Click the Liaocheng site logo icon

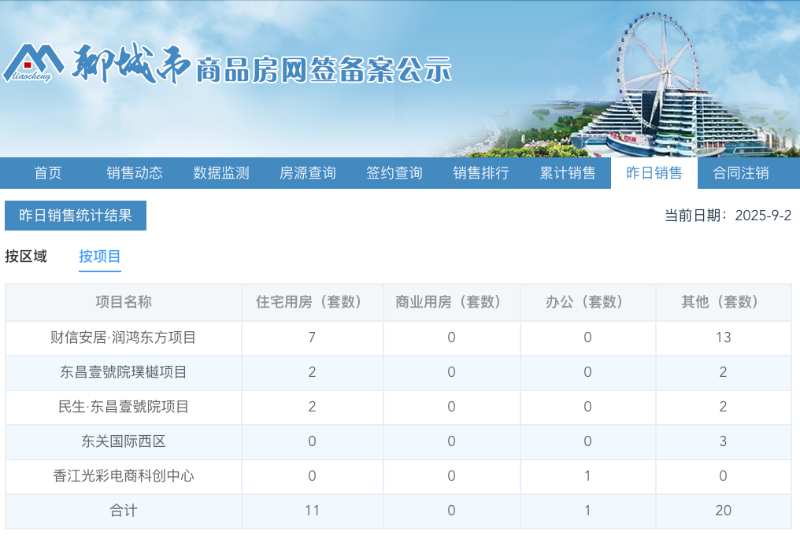34,65
